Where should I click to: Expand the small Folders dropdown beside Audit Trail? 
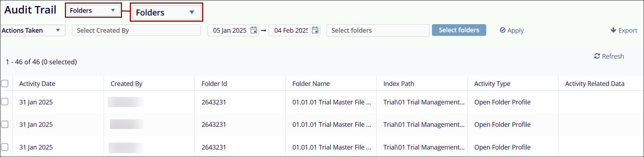113,10
